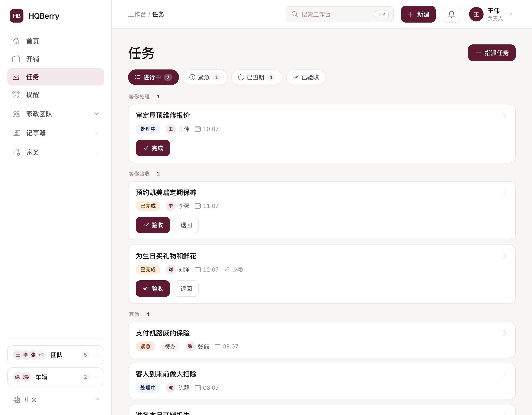Click the 王 user avatar in header

tap(476, 14)
